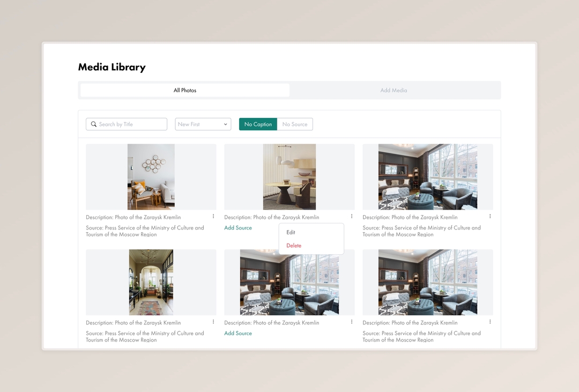Choose Edit in the context menu
The height and width of the screenshot is (392, 579).
coord(291,232)
